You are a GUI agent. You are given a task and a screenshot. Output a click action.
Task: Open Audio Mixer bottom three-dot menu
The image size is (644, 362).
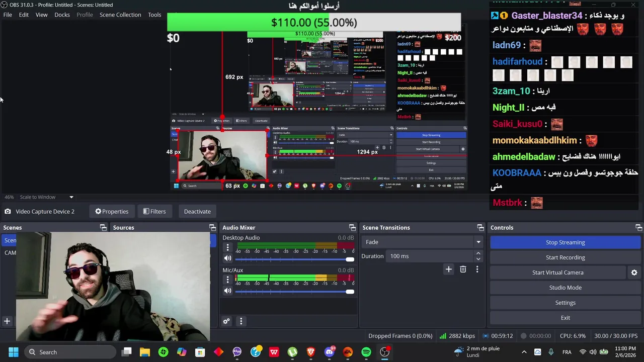241,321
